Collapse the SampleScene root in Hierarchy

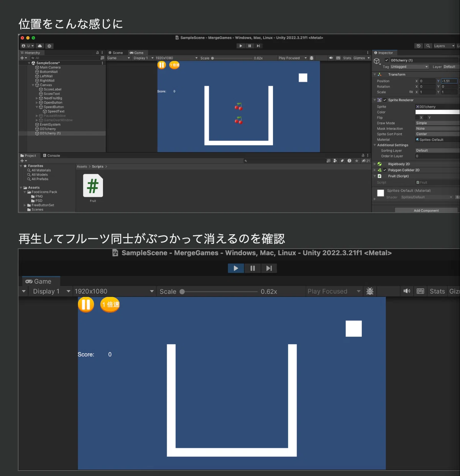(x=29, y=63)
